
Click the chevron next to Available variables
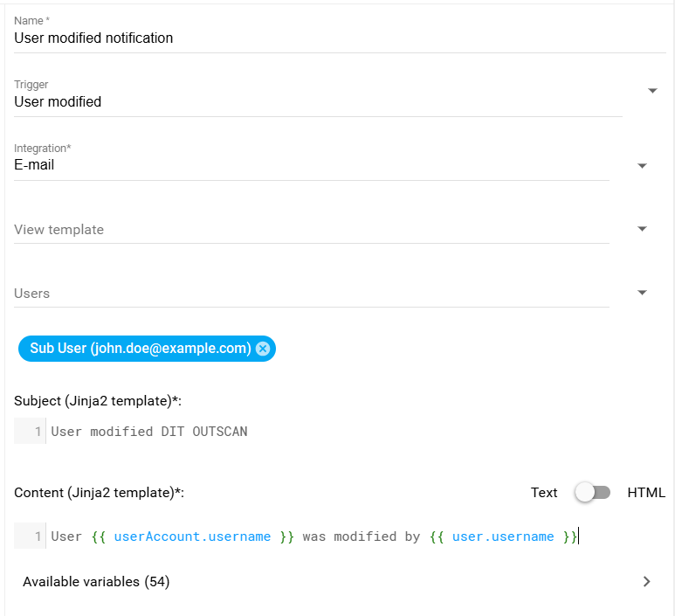coord(646,582)
